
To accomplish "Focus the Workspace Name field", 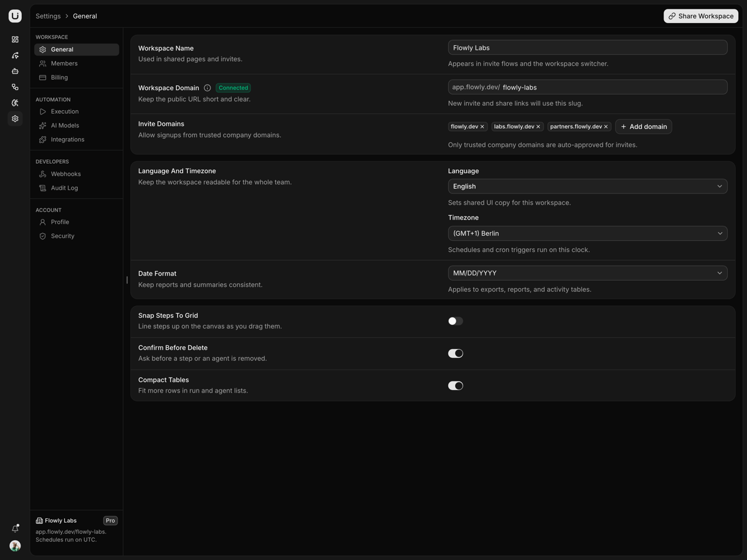I will pyautogui.click(x=588, y=48).
